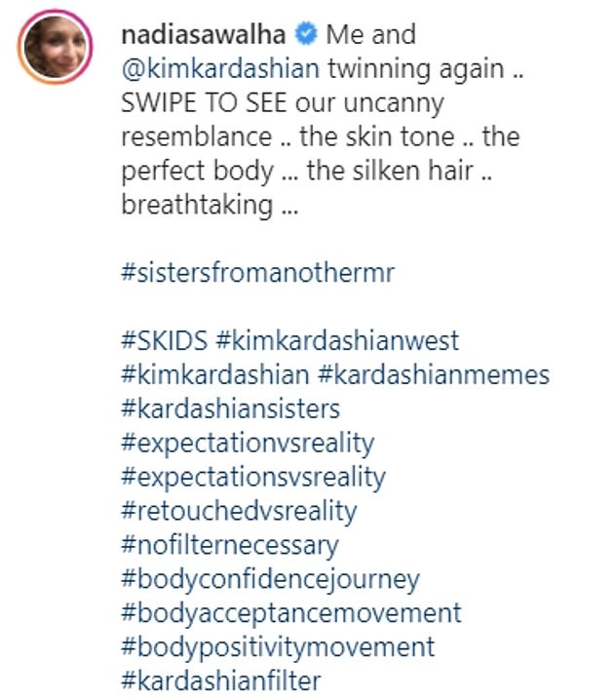Click the SWIPE TO SEE caption text
614x700 pixels.
pyautogui.click(x=204, y=103)
